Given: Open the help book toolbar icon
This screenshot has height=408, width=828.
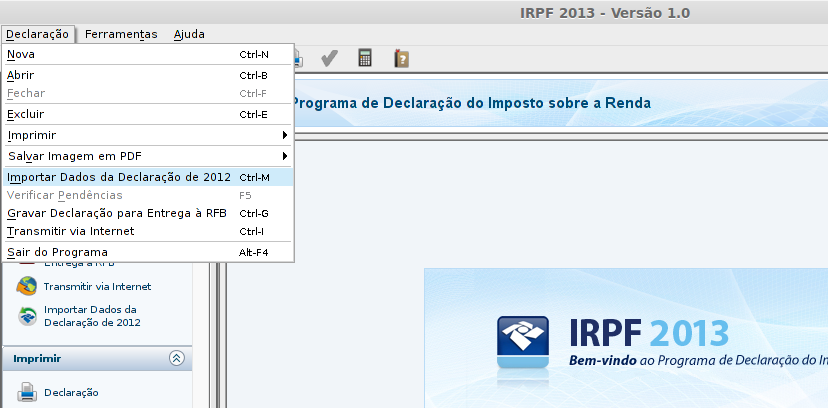Looking at the screenshot, I should pos(402,58).
